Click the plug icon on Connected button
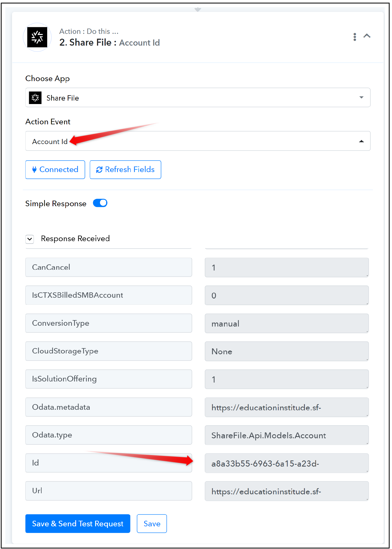Viewport: 392px width, 549px height. (x=34, y=169)
